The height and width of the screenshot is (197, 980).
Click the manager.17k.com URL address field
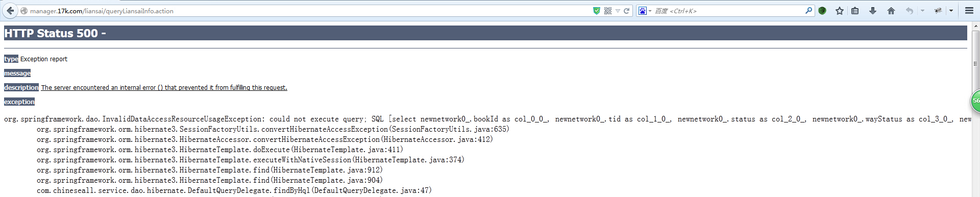[306, 11]
